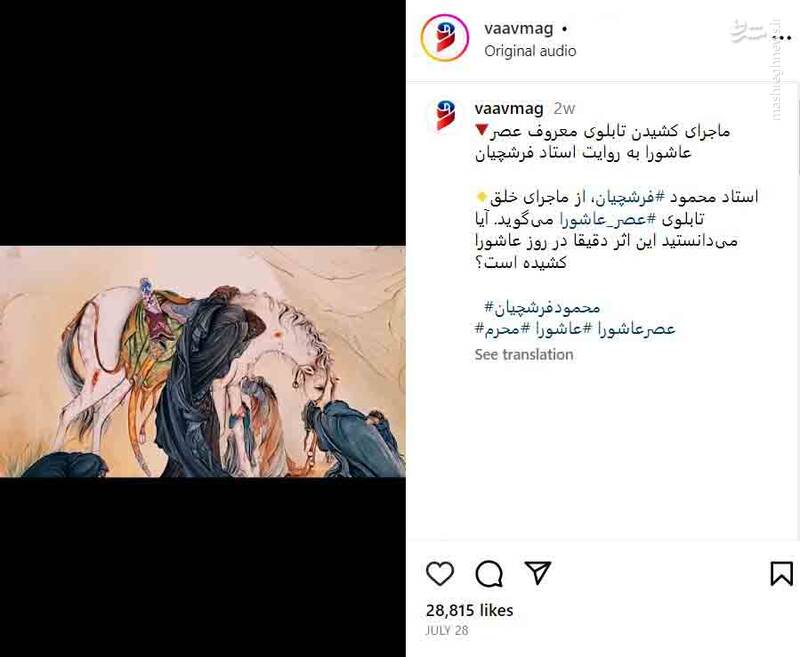View the 28,815 likes list

click(469, 610)
